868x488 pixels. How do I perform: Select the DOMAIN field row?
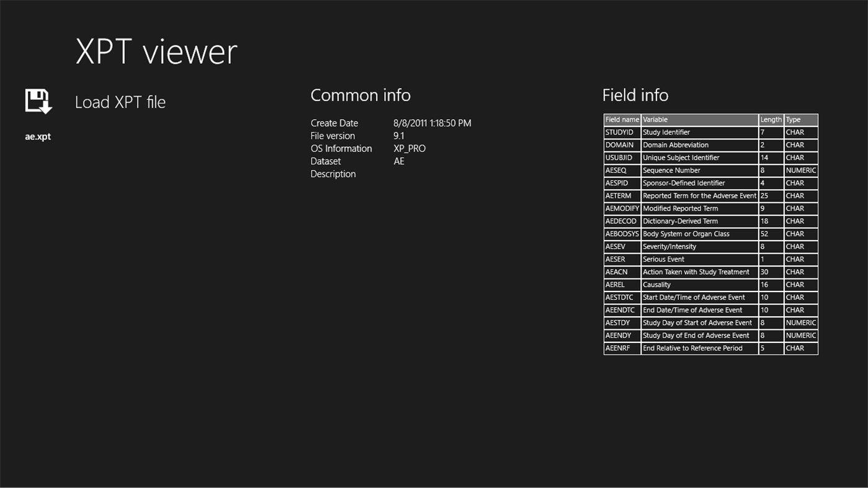pos(682,144)
